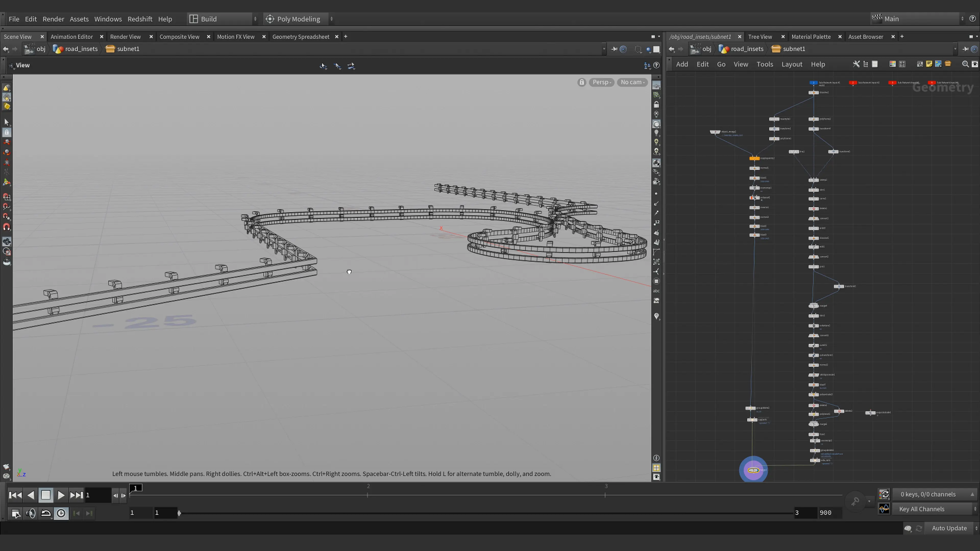Viewport: 980px width, 551px height.
Task: Click the frame 1 marker on the timeline
Action: (136, 488)
